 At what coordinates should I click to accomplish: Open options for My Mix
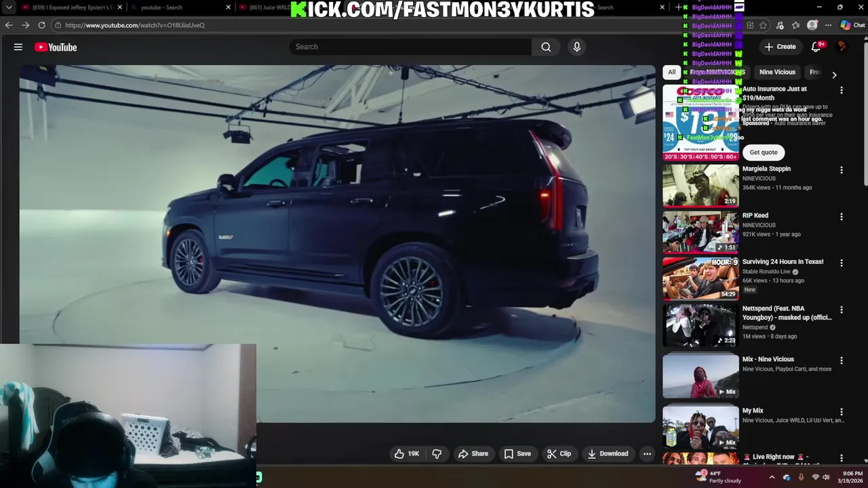pos(842,412)
